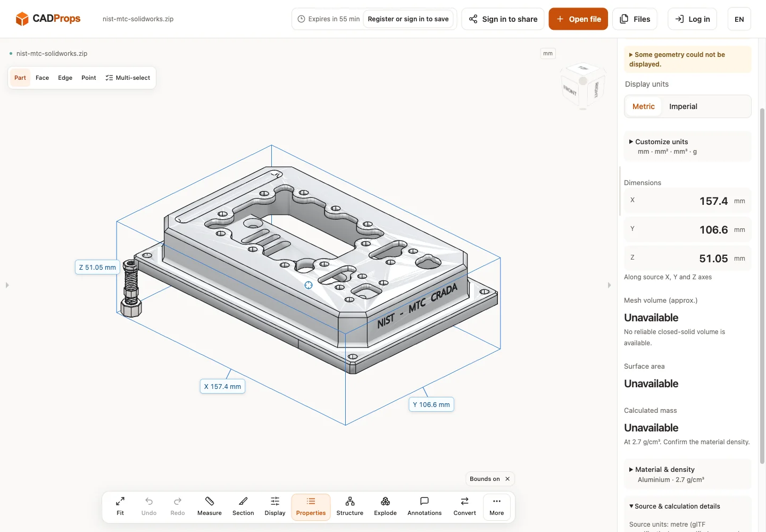Click the Z 51.05 mm dimension label
The image size is (766, 532).
[x=97, y=268]
